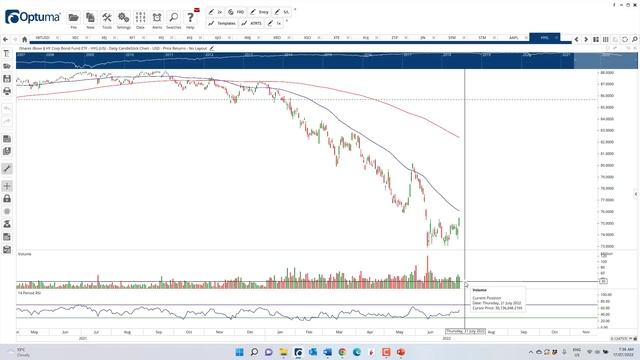Image resolution: width=640 pixels, height=360 pixels.
Task: Click the refresh circular arrows icon
Action: click(x=625, y=39)
